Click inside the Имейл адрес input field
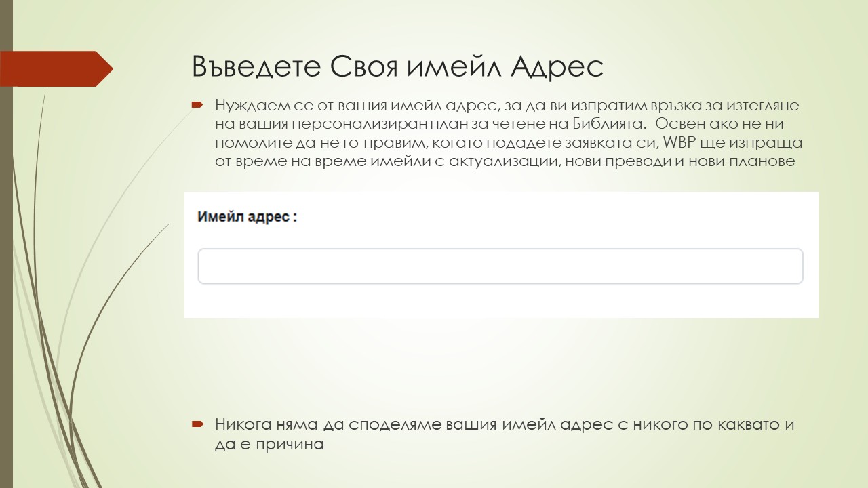Screen dimensions: 868x488 (500, 266)
